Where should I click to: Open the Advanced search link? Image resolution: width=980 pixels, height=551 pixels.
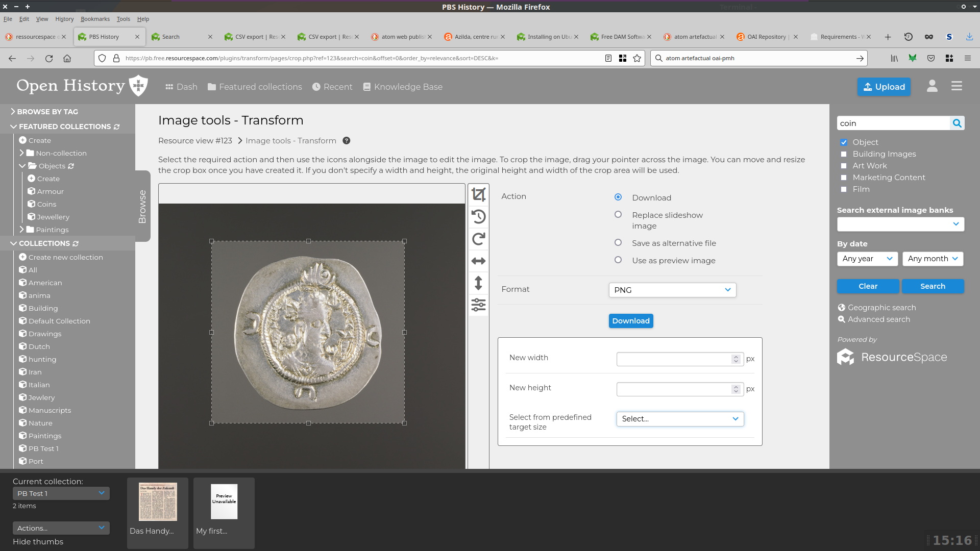coord(878,319)
